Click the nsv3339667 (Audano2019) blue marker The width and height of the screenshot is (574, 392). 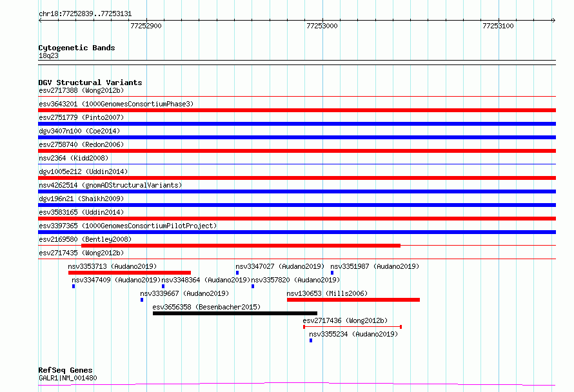[142, 300]
